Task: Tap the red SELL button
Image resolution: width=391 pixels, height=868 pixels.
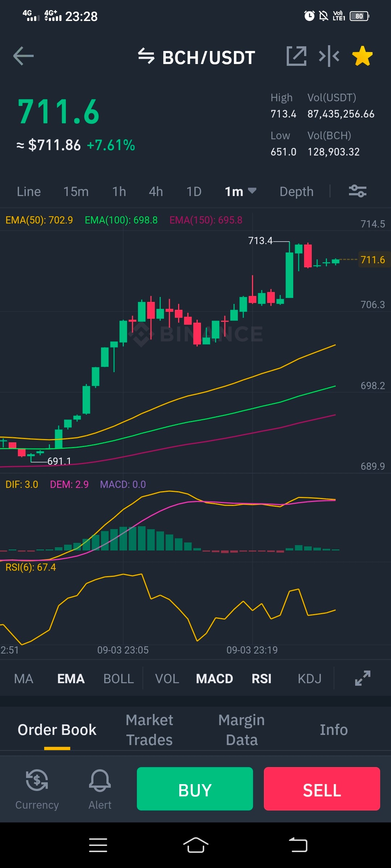Action: (x=322, y=789)
